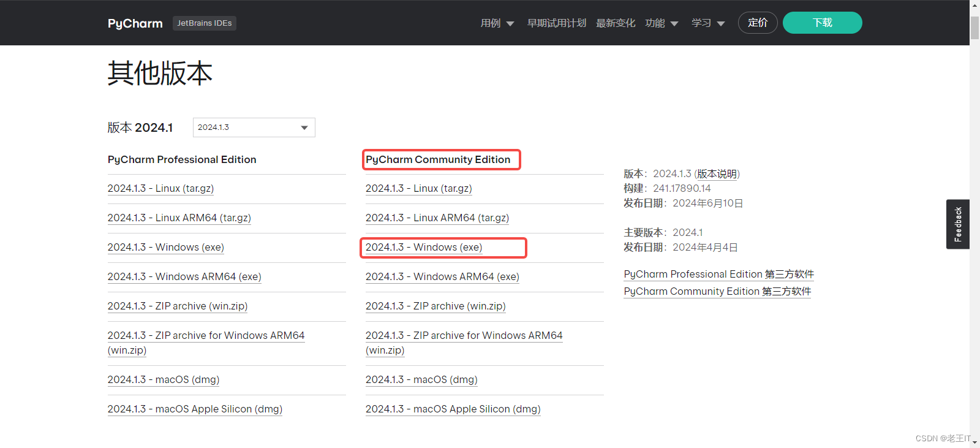Download Community macOS Apple Silicon (dmg)
The height and width of the screenshot is (448, 980).
[453, 409]
